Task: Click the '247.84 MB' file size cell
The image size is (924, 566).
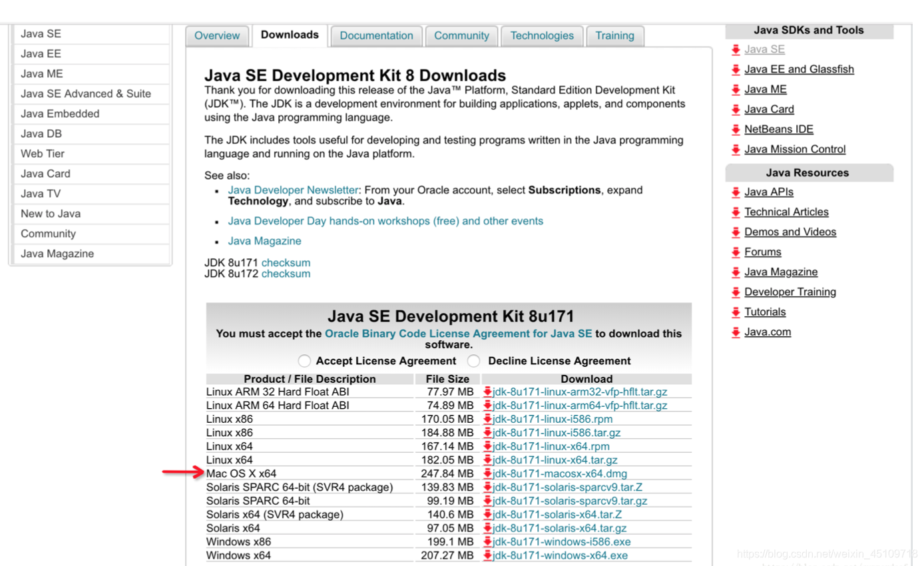Action: pos(448,473)
